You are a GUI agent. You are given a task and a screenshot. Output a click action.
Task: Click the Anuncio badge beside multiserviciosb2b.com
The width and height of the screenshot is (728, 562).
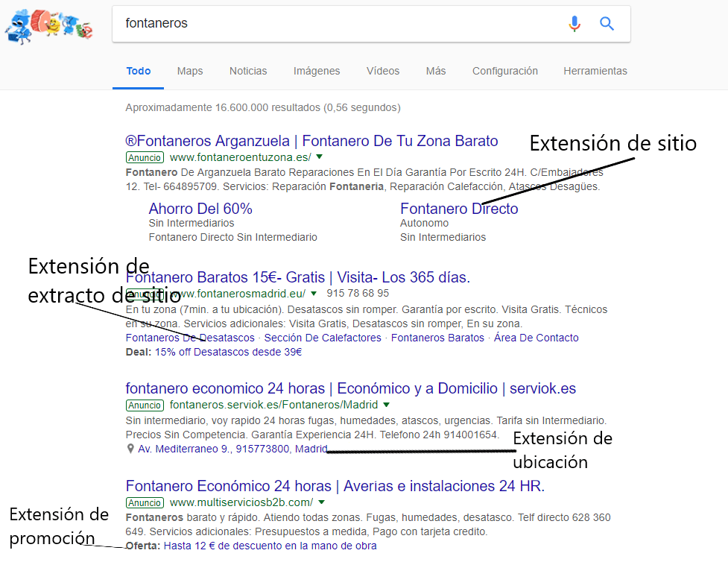coord(145,502)
